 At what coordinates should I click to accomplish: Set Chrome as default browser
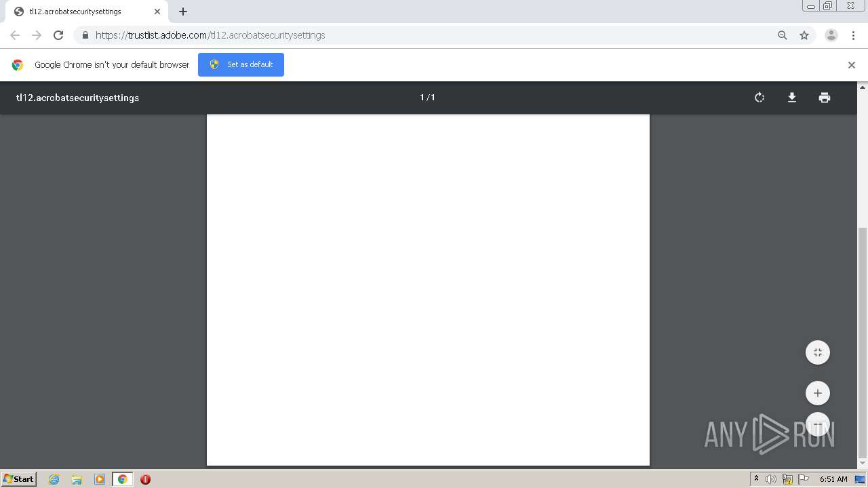point(241,64)
